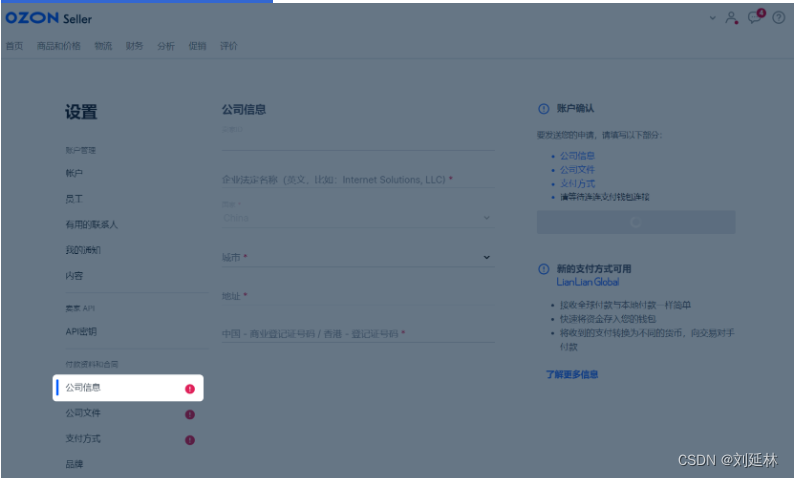Click red warning badge on 支付方式

click(190, 440)
